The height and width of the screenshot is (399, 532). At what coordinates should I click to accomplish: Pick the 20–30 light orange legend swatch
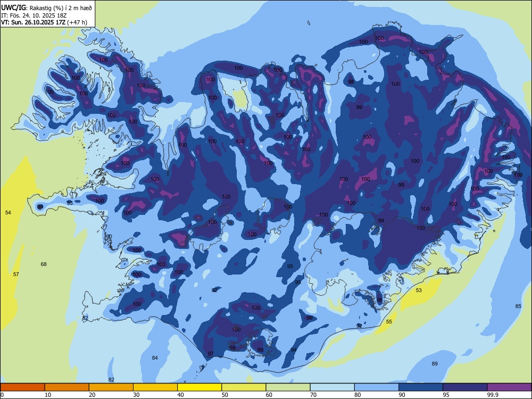(x=111, y=387)
